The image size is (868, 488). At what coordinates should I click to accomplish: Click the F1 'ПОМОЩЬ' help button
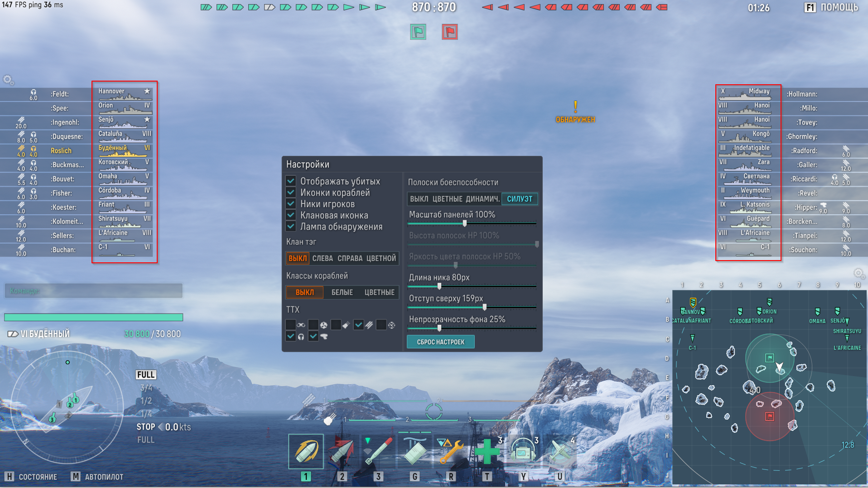(831, 8)
